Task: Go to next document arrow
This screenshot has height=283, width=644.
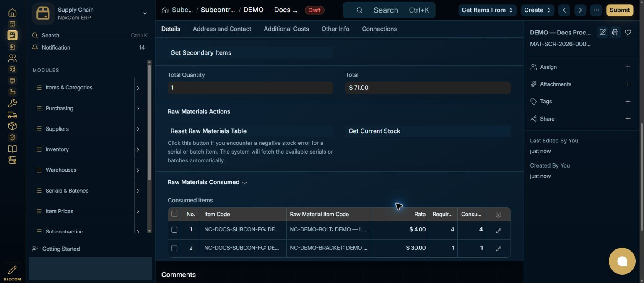Action: 580,10
